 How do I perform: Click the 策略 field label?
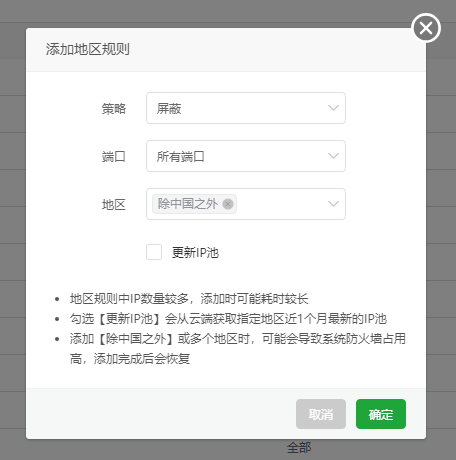(114, 109)
